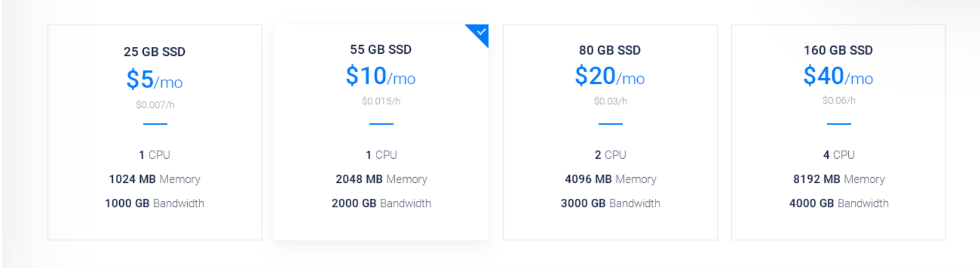Choose the 160 GB SSD plan card
The image size is (980, 268).
click(x=839, y=132)
